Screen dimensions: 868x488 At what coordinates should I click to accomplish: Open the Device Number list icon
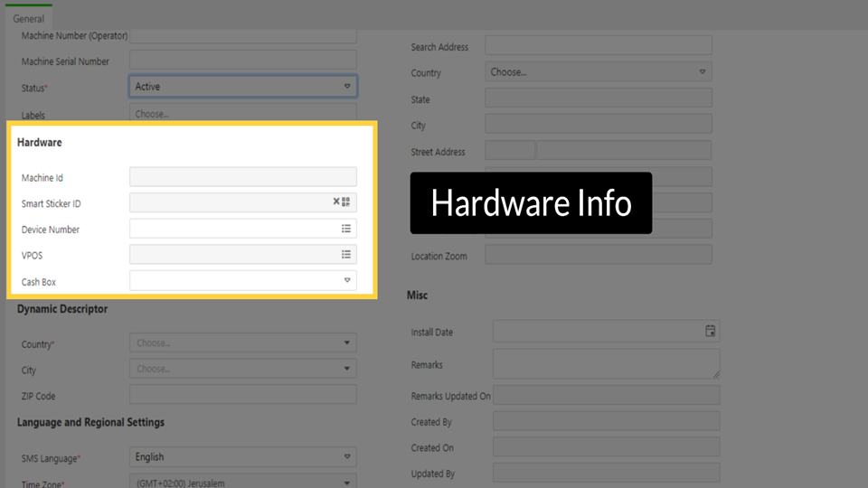[346, 229]
